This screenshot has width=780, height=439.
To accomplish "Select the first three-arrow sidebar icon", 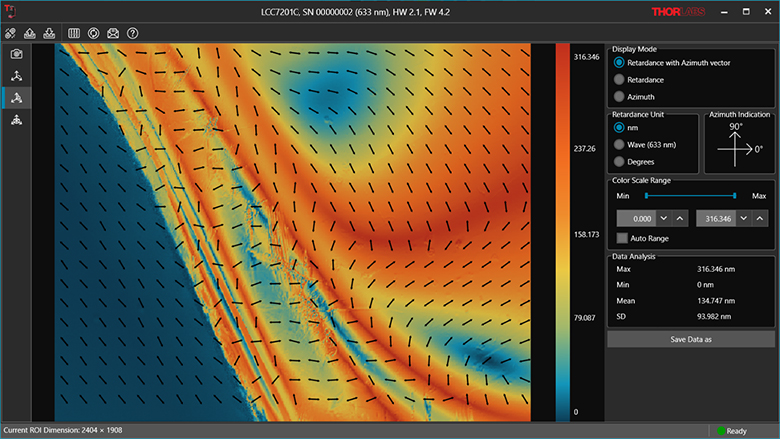I will 16,76.
